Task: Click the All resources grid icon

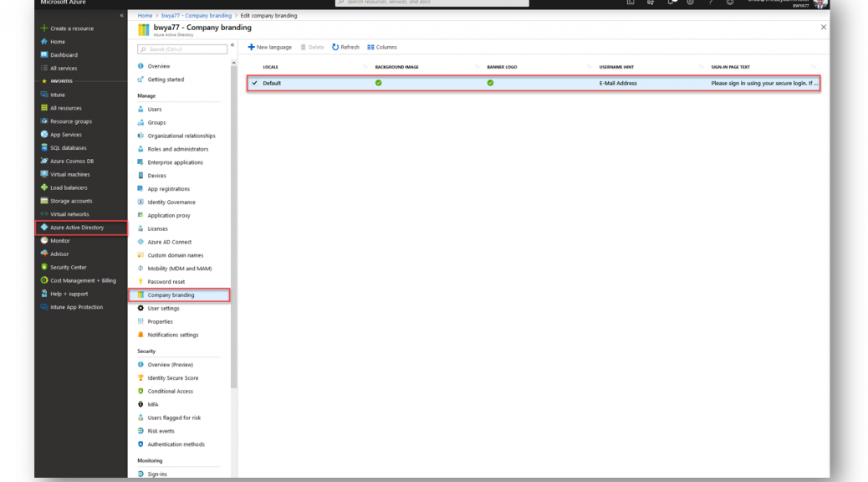Action: pos(44,107)
